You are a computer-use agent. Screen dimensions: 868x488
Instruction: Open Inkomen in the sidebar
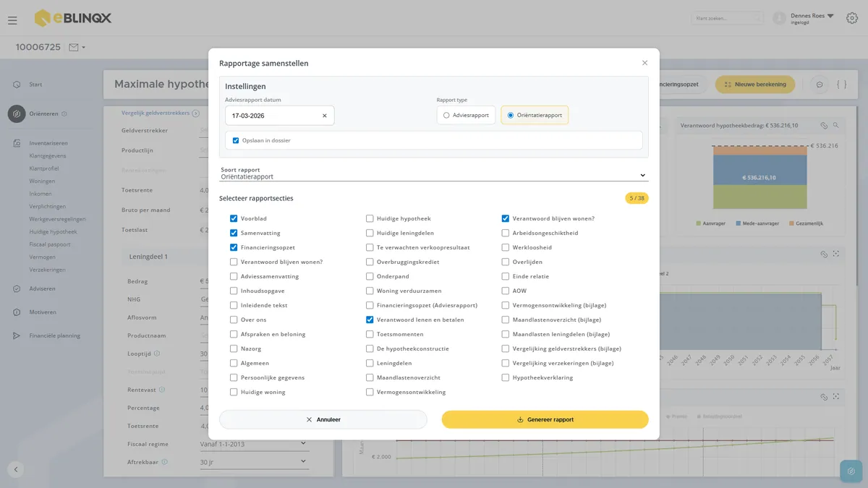coord(41,194)
